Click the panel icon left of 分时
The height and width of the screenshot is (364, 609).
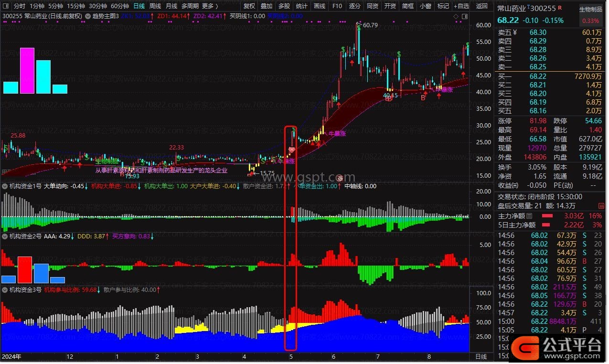click(5, 6)
